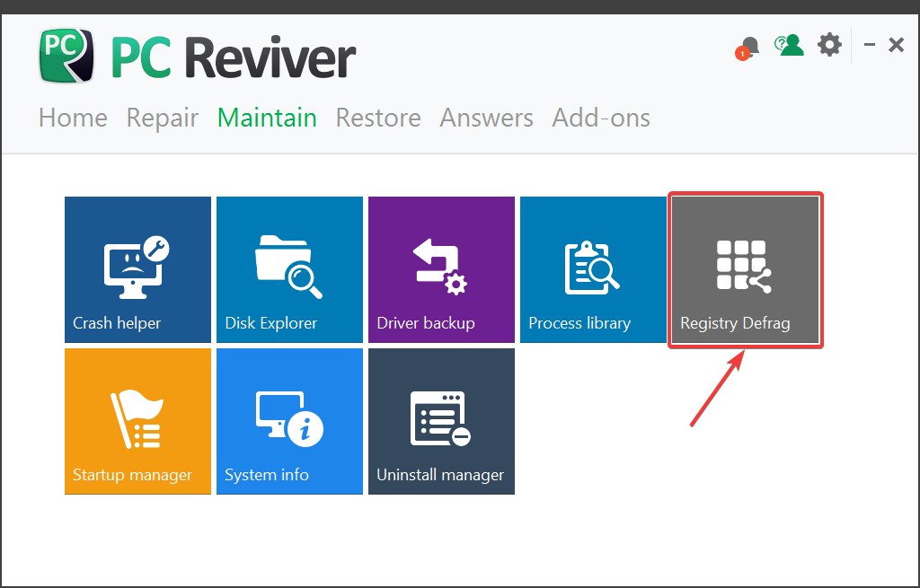Screen dimensions: 920x588
Task: Open the notifications bell
Action: [748, 43]
